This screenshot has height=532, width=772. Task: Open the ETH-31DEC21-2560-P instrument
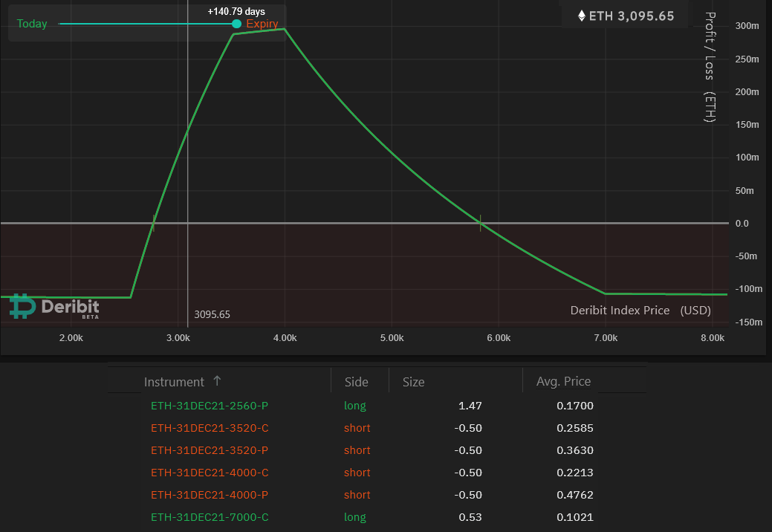pos(210,406)
